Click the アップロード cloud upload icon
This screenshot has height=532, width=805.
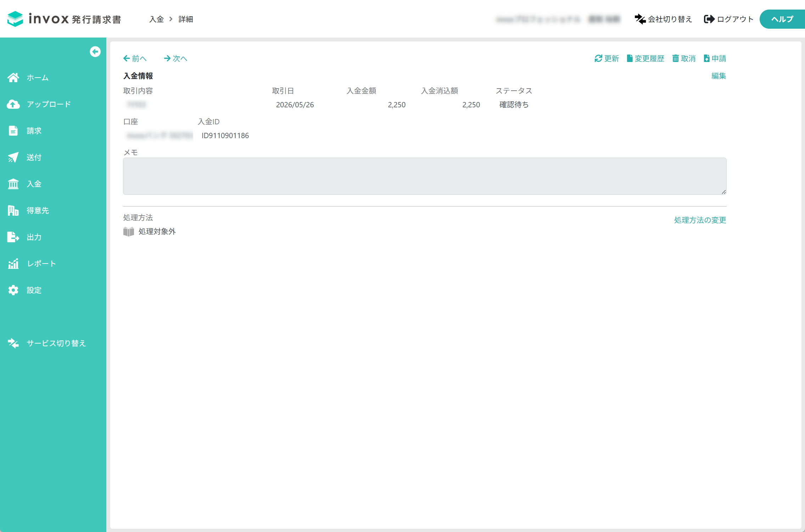13,104
